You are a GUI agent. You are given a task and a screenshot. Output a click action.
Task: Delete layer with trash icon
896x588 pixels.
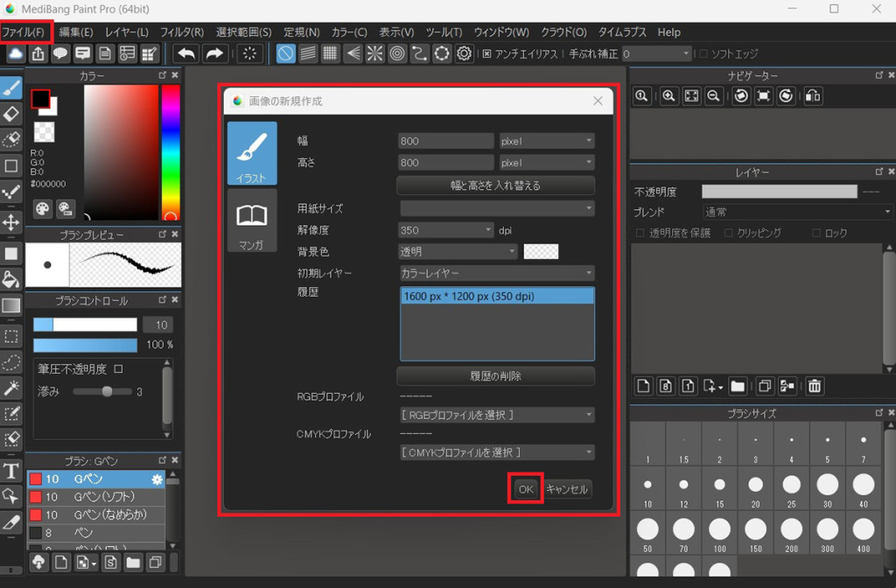click(815, 386)
